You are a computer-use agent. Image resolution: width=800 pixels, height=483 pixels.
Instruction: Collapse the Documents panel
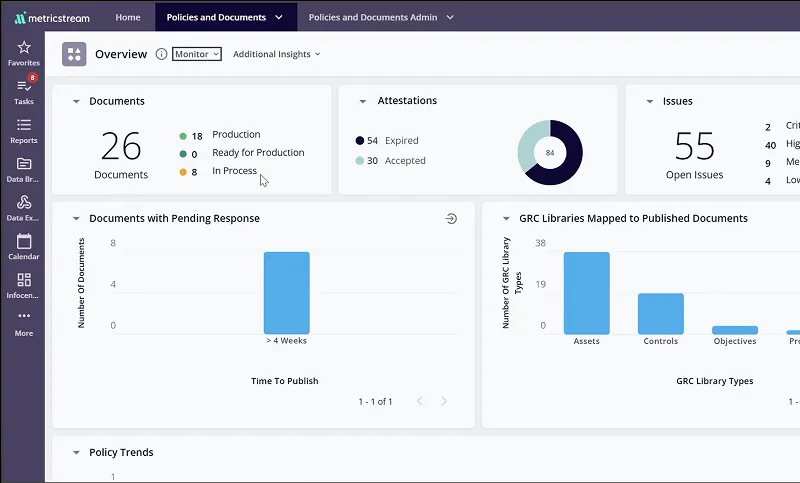coord(76,102)
